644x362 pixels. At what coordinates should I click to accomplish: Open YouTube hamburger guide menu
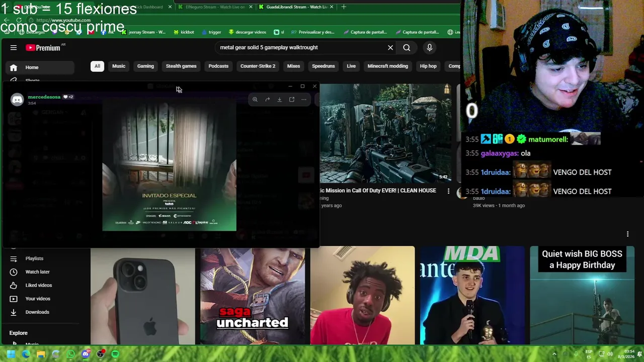(x=14, y=48)
